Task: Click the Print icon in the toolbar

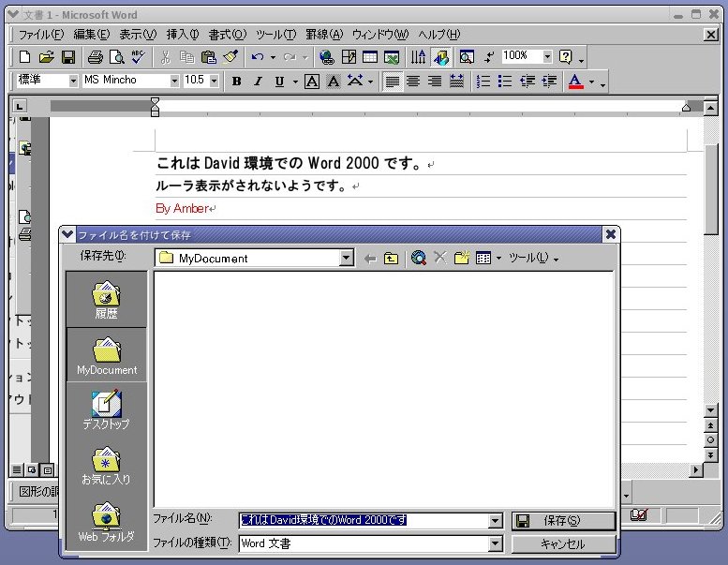Action: [95, 57]
